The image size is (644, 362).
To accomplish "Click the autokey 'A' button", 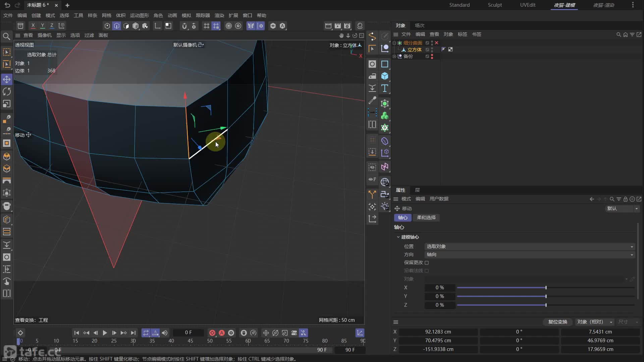I will [222, 333].
